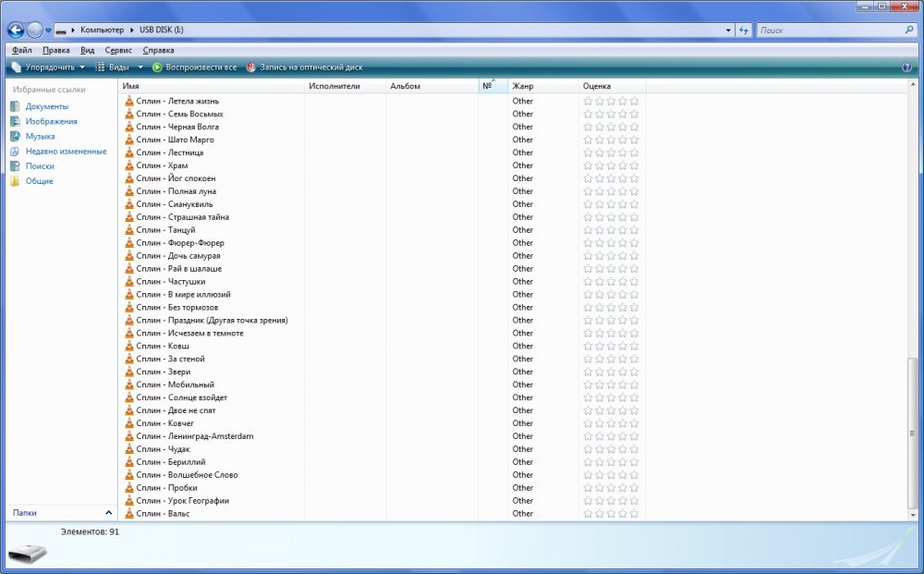This screenshot has height=574, width=924.
Task: Open the Файл menu
Action: pos(22,50)
